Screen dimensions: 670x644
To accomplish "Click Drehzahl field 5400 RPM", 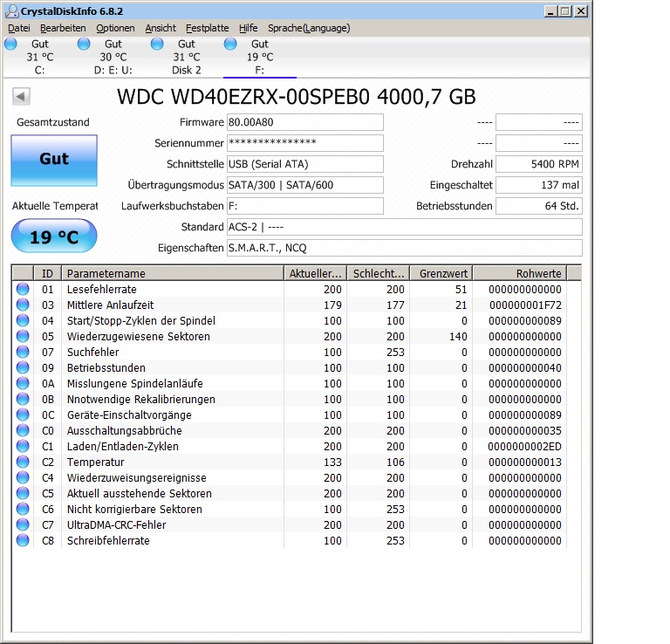I will click(x=539, y=164).
